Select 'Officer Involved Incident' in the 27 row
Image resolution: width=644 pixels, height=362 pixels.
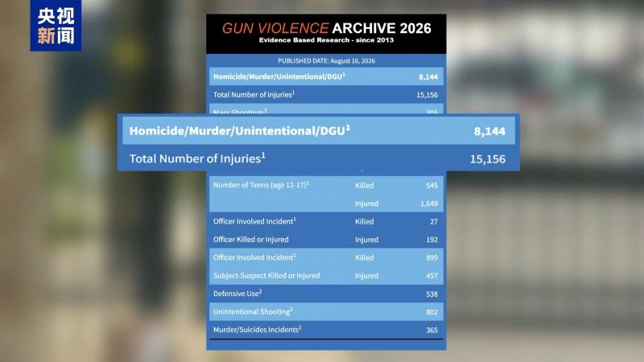254,221
